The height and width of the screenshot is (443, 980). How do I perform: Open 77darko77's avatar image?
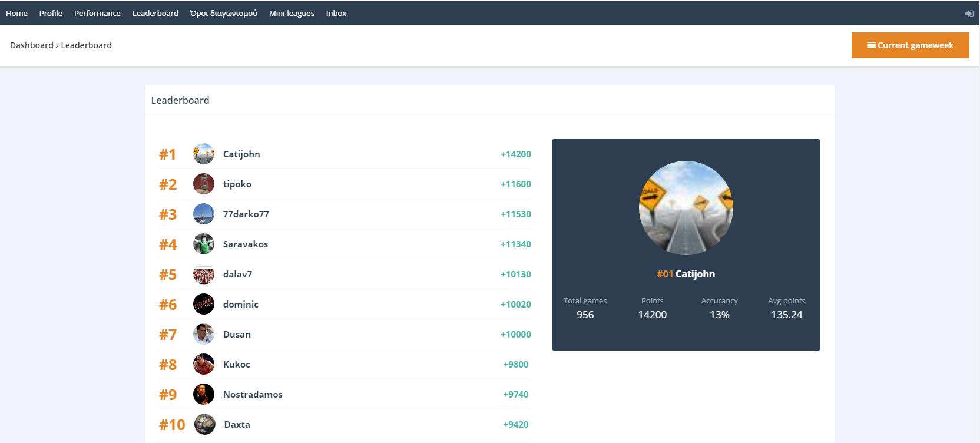tap(204, 214)
